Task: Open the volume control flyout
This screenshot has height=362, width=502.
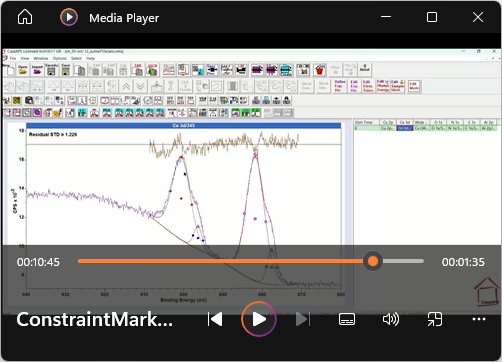Action: pyautogui.click(x=391, y=319)
